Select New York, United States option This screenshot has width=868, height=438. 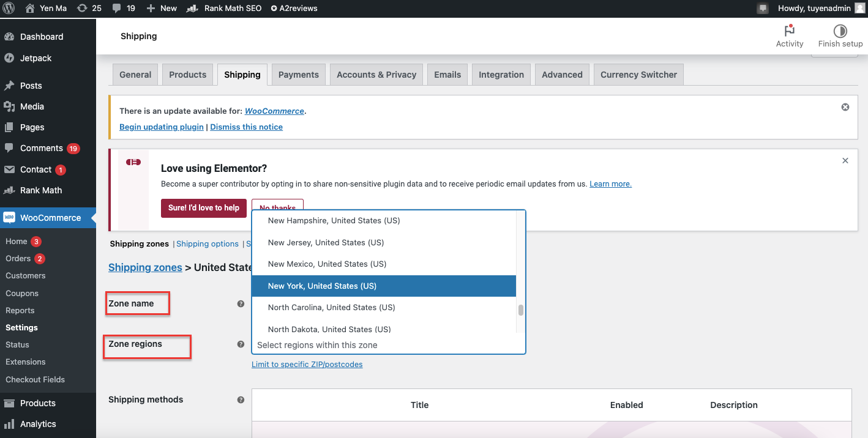click(384, 286)
